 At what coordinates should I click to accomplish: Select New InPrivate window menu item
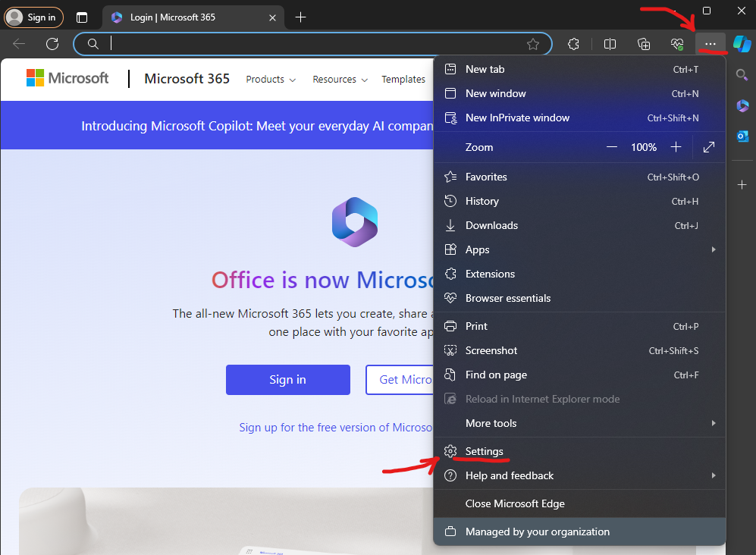tap(517, 118)
